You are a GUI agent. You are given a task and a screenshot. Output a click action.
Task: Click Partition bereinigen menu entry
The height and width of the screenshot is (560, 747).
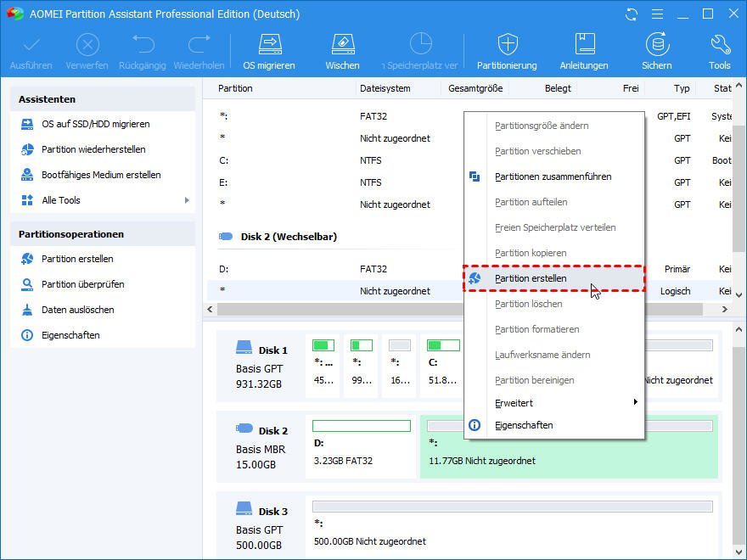pos(554,380)
